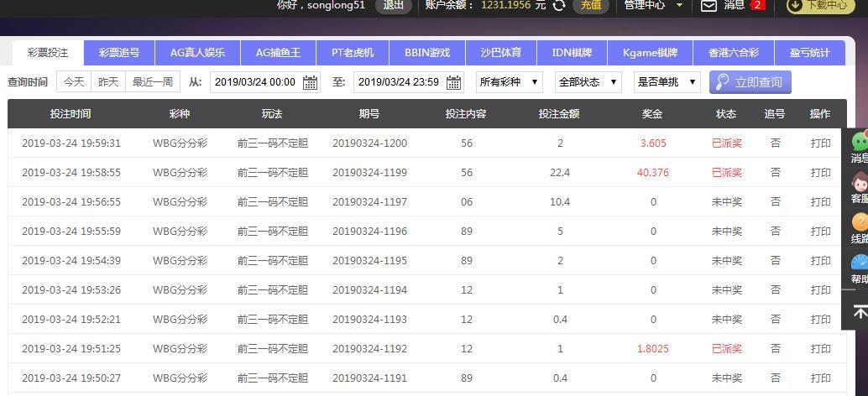868x396 pixels.
Task: Select the 最近一周 time filter
Action: (x=152, y=82)
